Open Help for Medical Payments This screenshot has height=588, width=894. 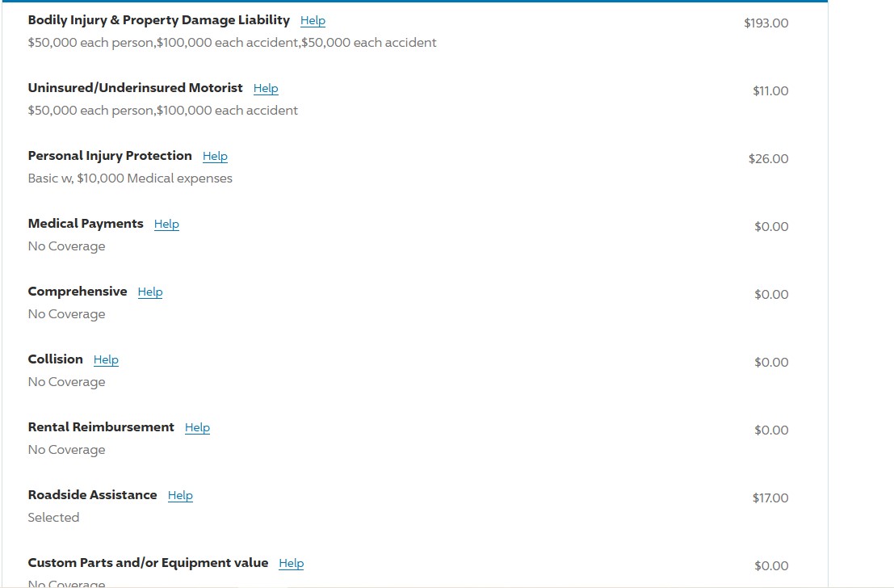pyautogui.click(x=166, y=225)
